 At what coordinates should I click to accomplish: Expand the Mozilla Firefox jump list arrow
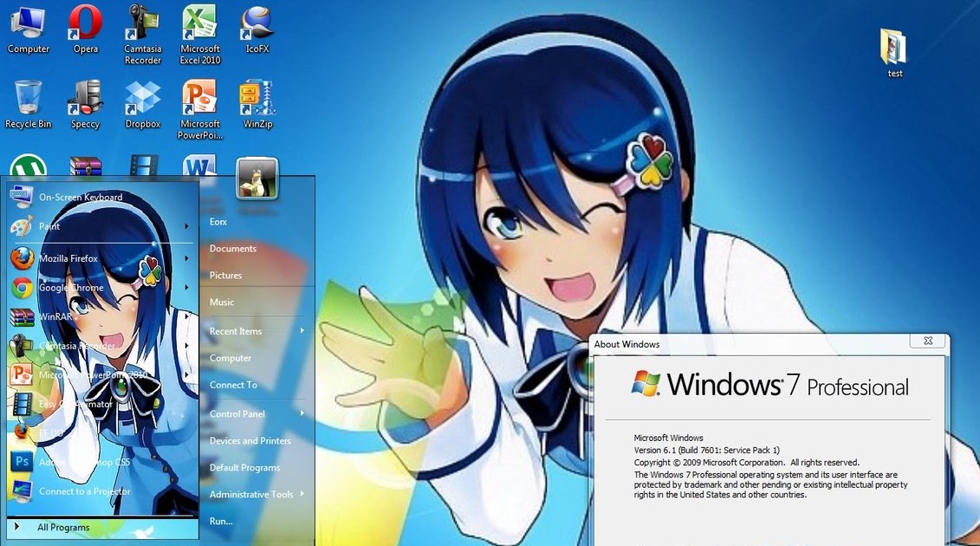tap(187, 257)
